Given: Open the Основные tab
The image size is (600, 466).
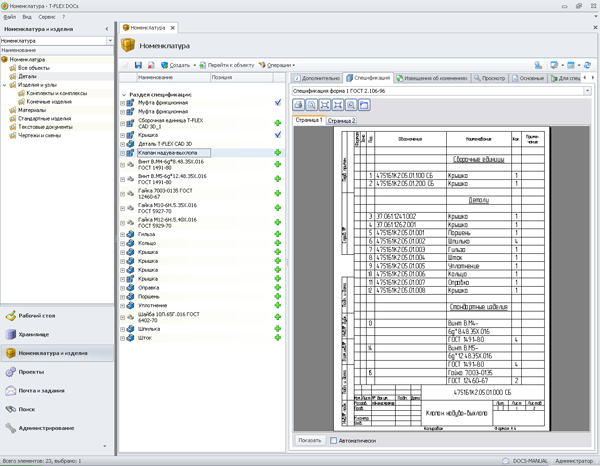Looking at the screenshot, I should click(528, 78).
